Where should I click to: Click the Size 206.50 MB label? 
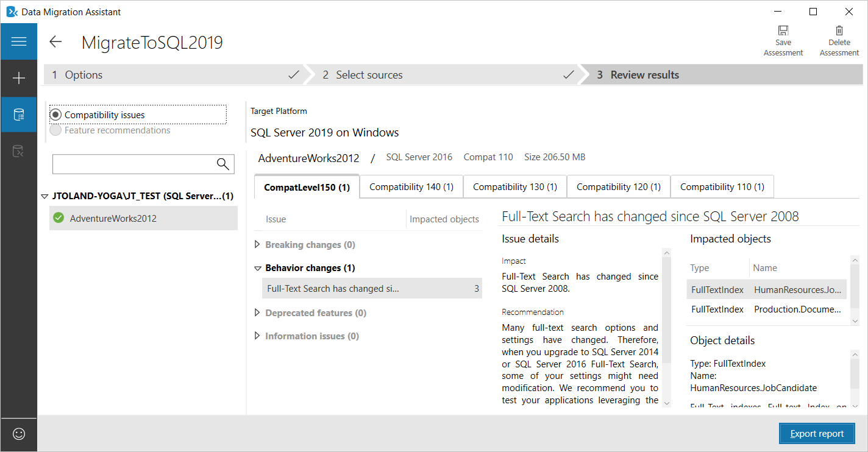555,157
